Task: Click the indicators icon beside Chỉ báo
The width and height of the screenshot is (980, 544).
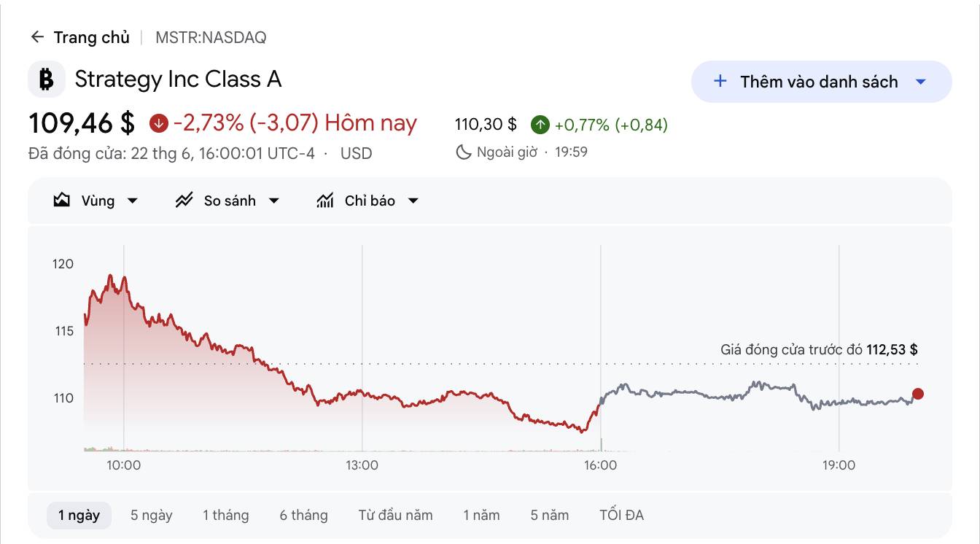Action: [325, 200]
